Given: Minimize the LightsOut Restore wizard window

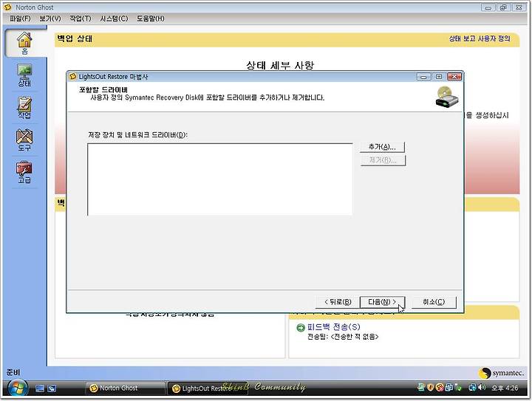Looking at the screenshot, I should [423, 77].
